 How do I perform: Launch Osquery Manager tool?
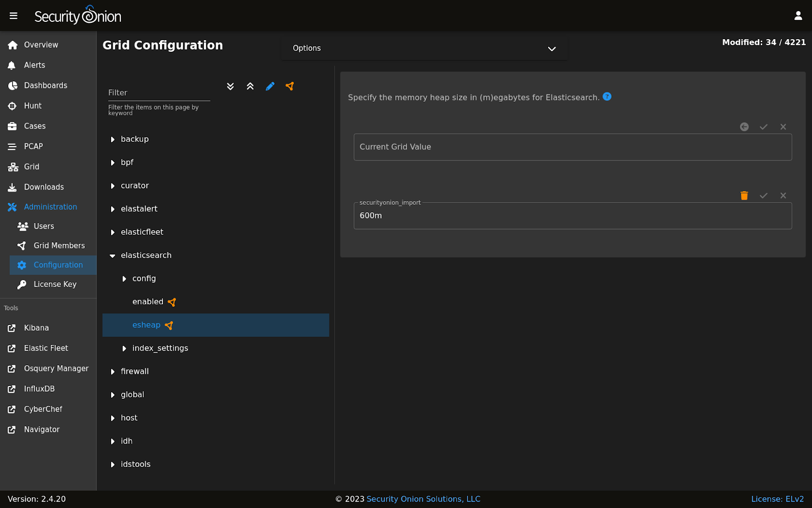tap(48, 368)
